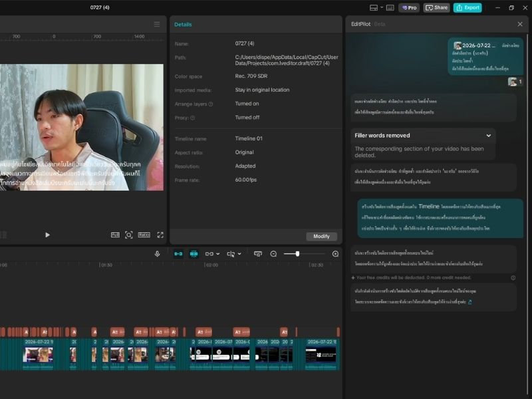Select the Details tab
Screen dimensions: 532x399
(183, 25)
